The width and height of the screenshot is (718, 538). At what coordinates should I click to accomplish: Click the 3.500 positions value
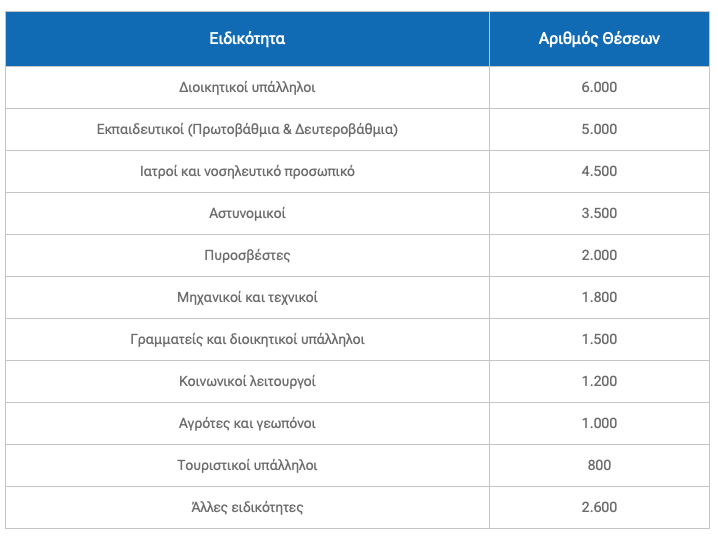599,213
